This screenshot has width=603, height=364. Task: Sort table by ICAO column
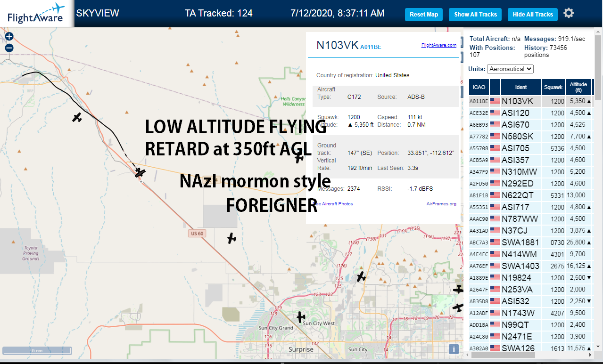pos(479,87)
